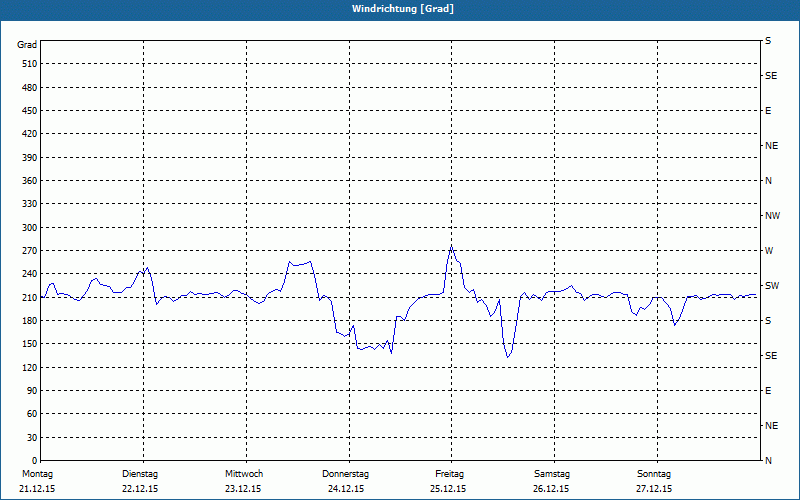Click the date 23.12.15 below Mittwoch
800x500 pixels.
pos(243,489)
